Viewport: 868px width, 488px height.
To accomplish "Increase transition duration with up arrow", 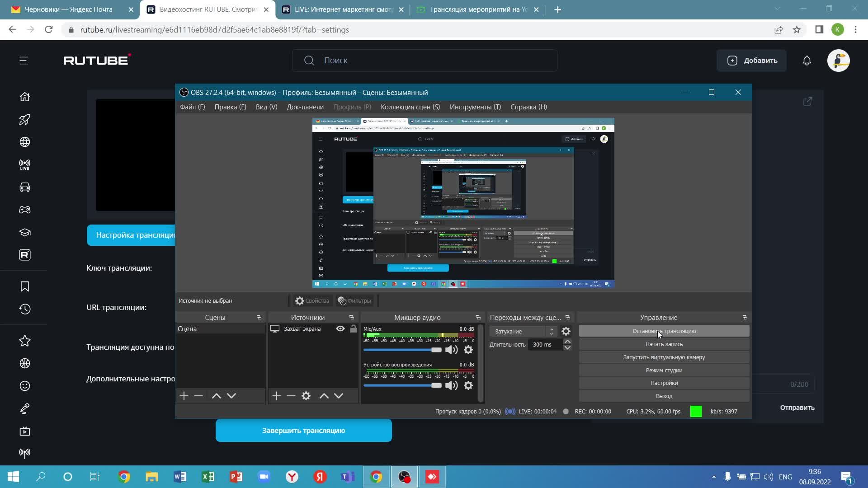I will (567, 342).
